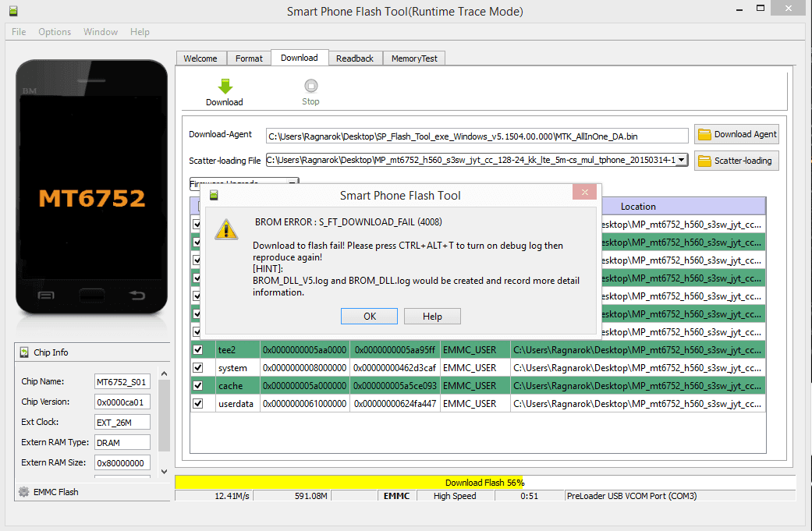
Task: Click the Scatter-loading button
Action: 736,161
